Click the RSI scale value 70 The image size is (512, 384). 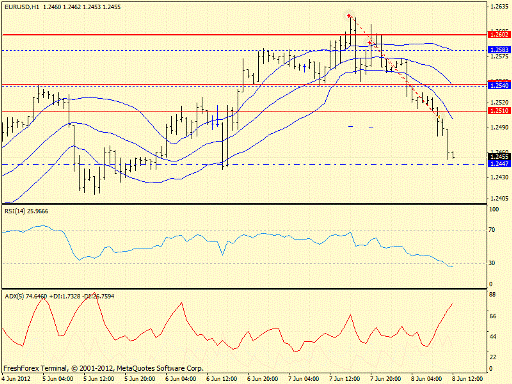[x=492, y=230]
